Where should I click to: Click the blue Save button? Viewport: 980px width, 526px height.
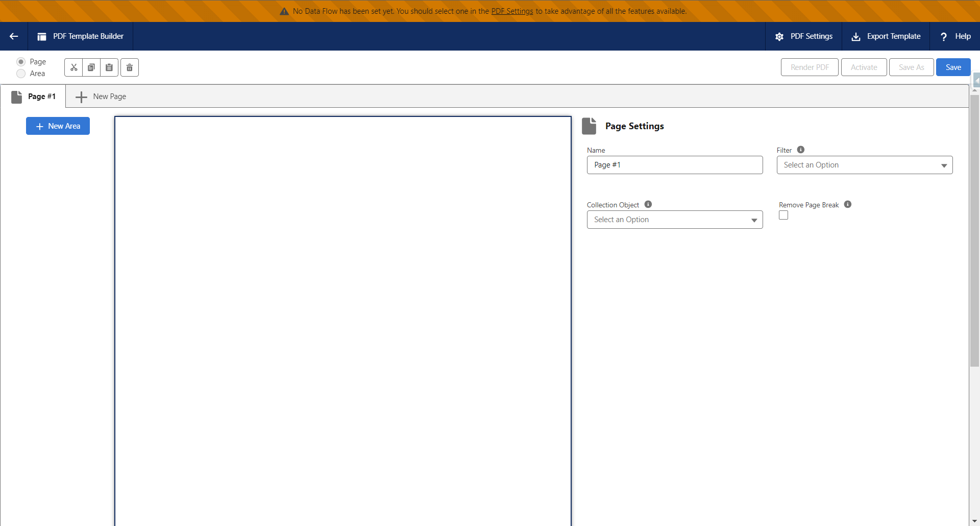[x=953, y=67]
